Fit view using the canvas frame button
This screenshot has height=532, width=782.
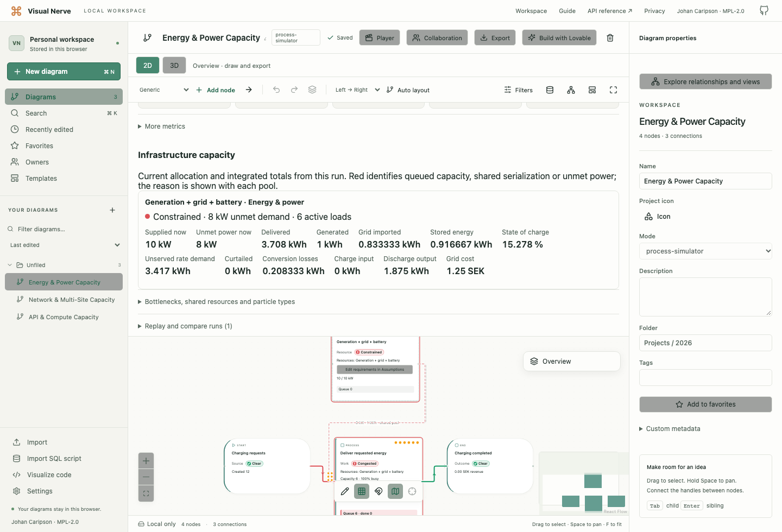(146, 493)
